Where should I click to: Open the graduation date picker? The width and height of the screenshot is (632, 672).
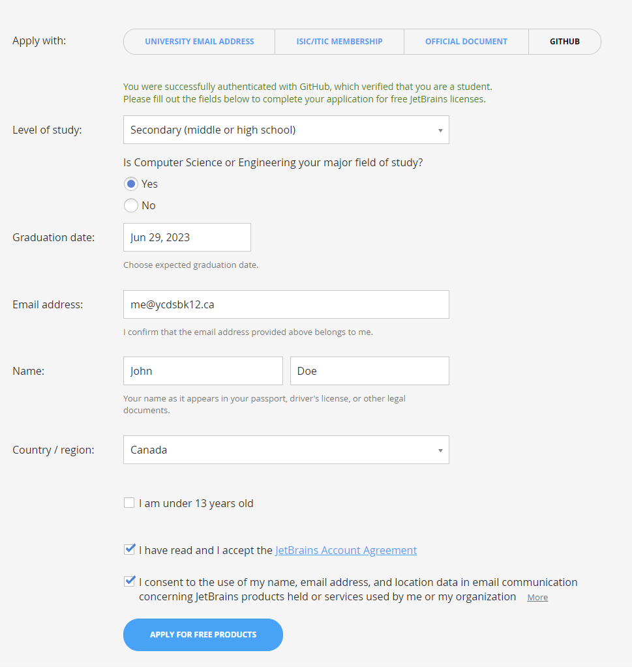pos(187,237)
